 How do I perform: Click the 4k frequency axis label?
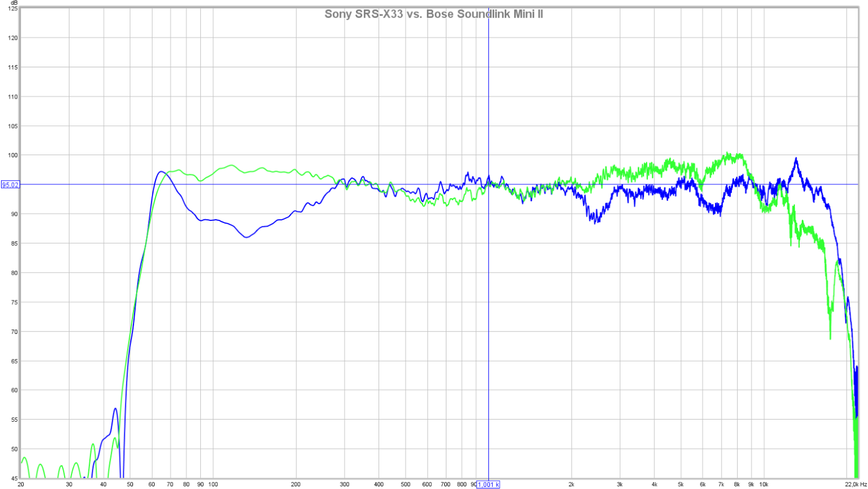pos(654,484)
